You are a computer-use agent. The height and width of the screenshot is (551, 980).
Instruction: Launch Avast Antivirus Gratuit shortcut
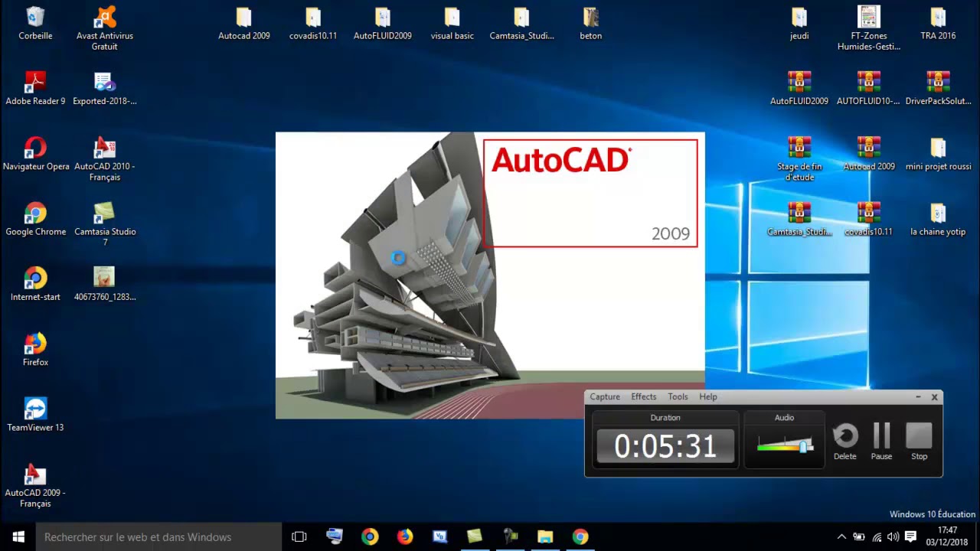click(105, 28)
